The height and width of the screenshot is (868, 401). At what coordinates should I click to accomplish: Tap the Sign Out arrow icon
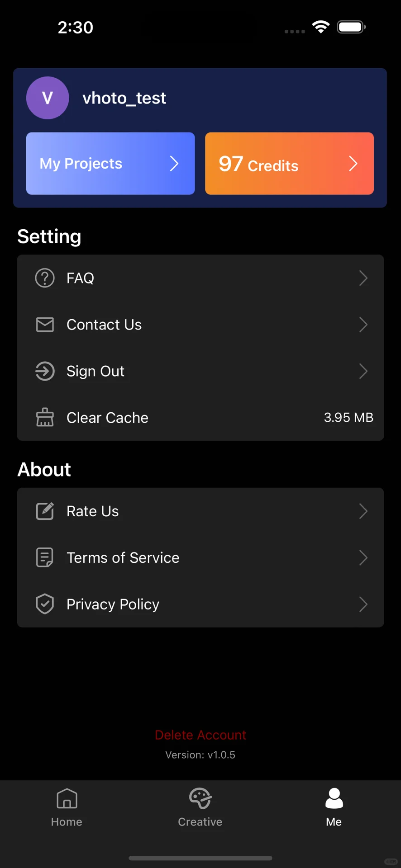(x=45, y=371)
